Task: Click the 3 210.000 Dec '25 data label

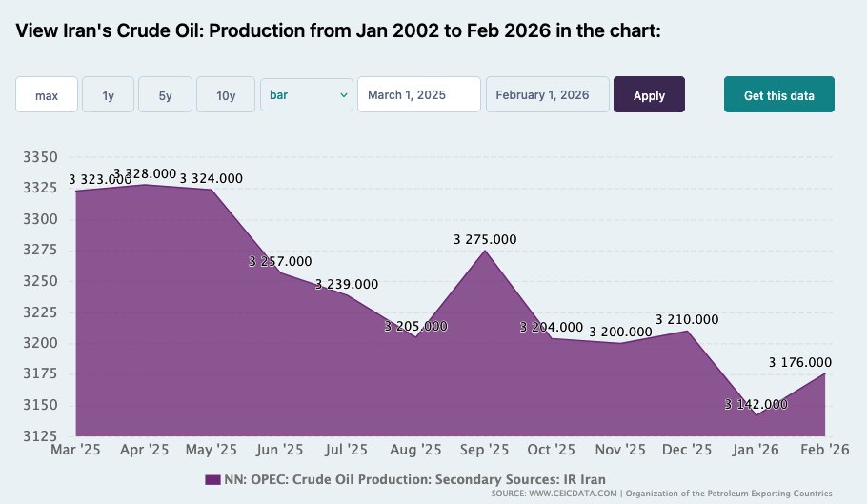Action: pos(687,319)
